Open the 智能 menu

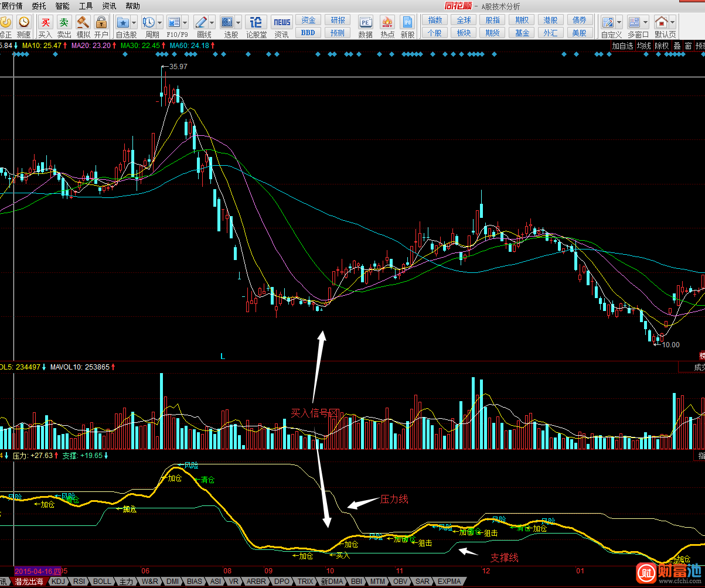(62, 6)
